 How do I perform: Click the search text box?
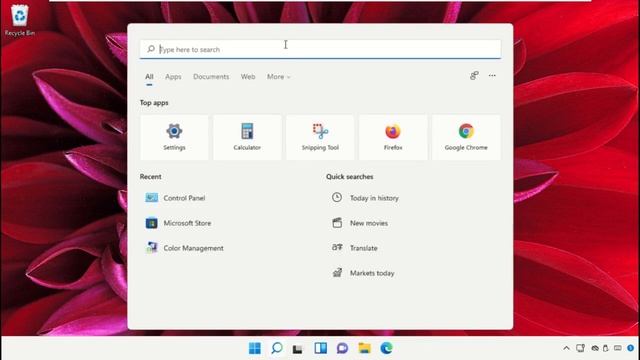[320, 49]
